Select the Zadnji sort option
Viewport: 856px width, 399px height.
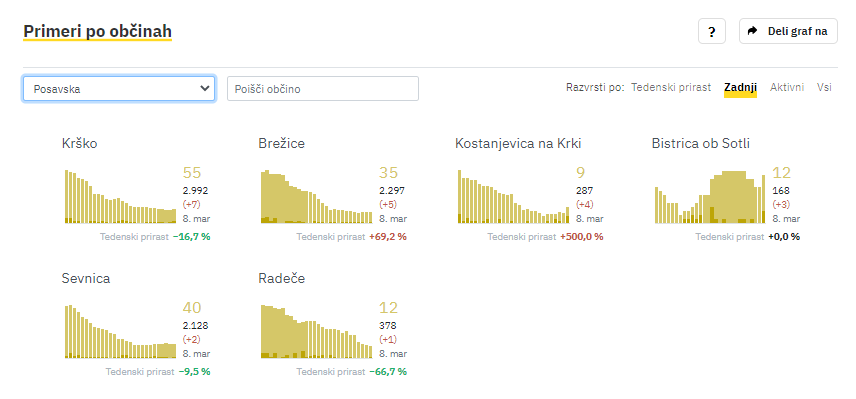740,88
